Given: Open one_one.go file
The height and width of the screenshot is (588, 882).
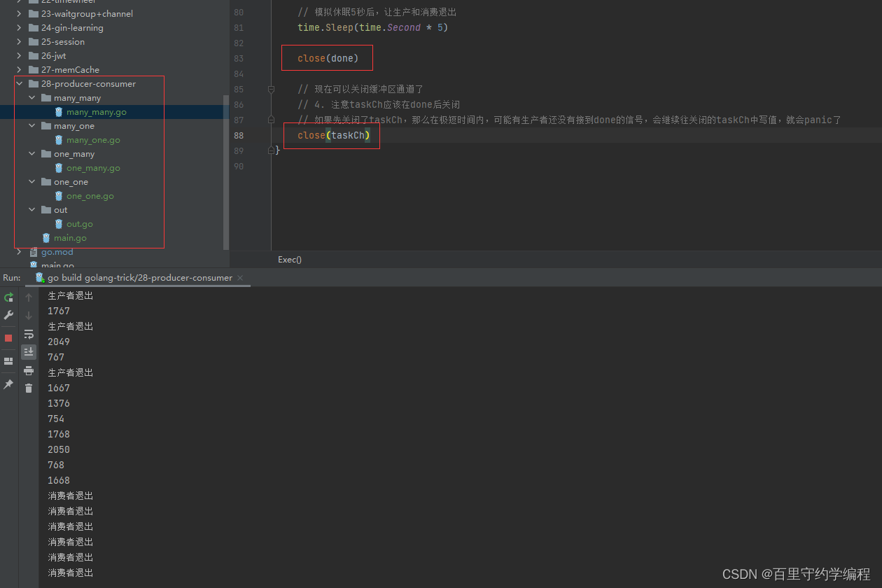Looking at the screenshot, I should 90,196.
